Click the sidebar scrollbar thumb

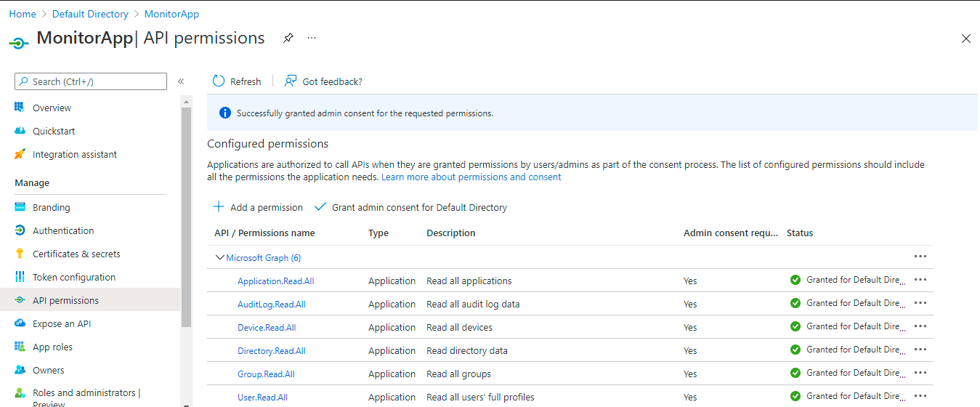coord(186,216)
